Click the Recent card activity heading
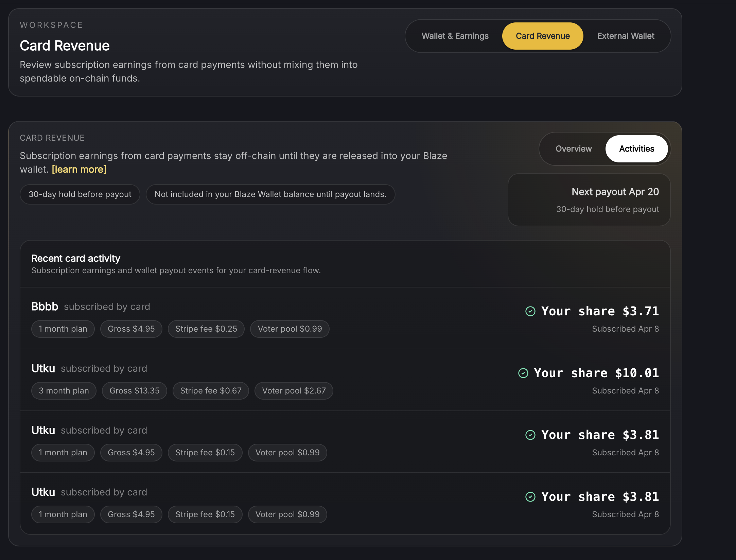 coord(76,258)
